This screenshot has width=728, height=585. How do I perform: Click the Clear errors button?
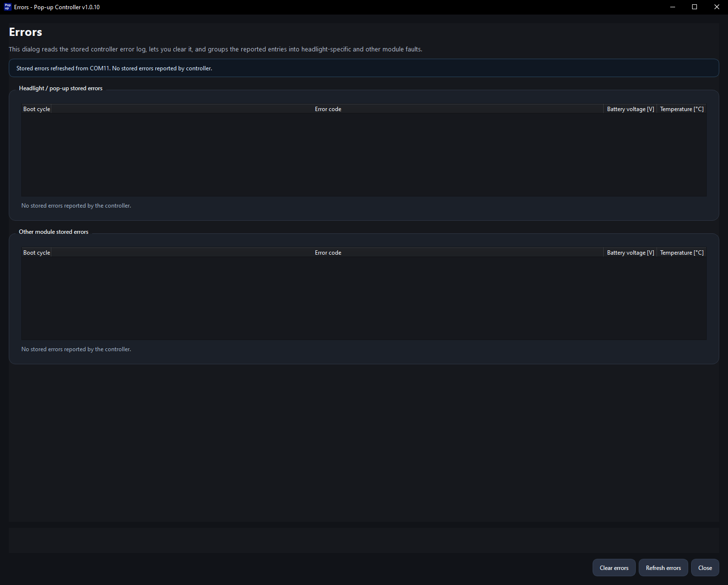point(613,568)
